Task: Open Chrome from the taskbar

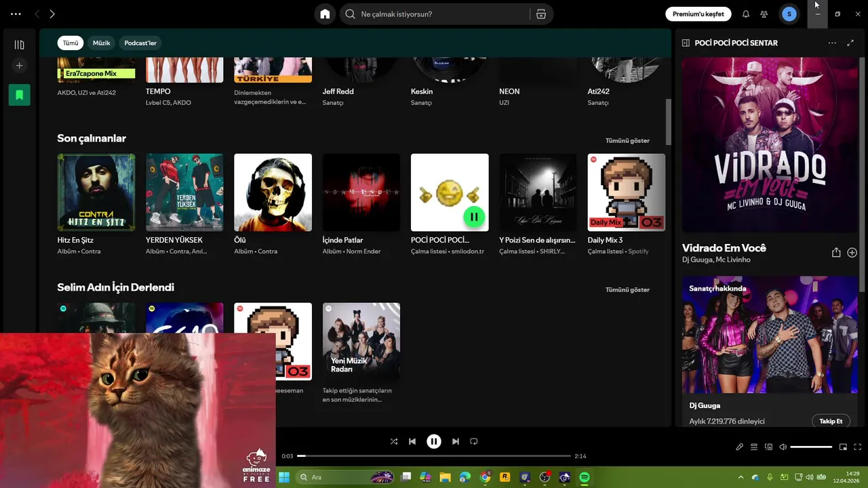Action: 485,477
